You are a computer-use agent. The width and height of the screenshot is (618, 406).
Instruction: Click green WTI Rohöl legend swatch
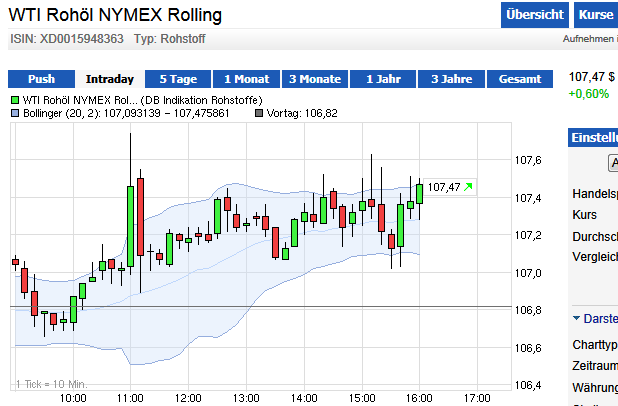15,100
